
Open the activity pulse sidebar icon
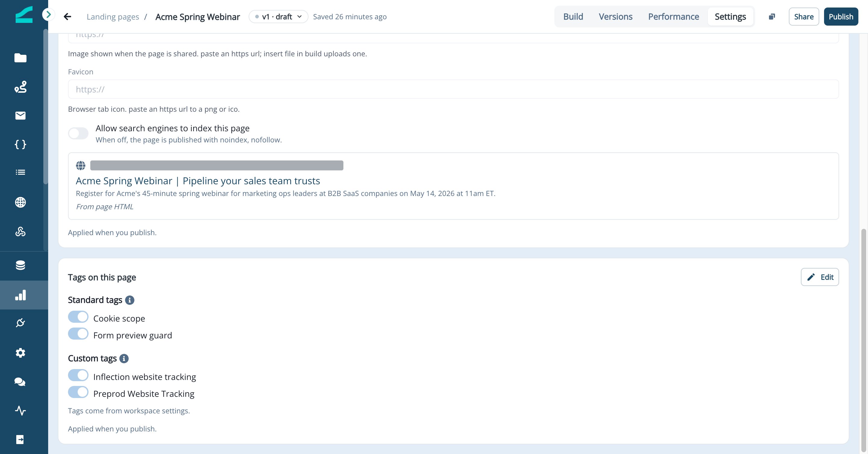[x=20, y=411]
